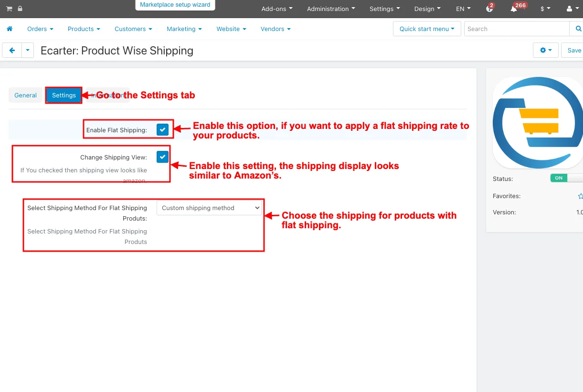Switch to the General tab
Viewport: 583px width, 392px height.
[25, 95]
